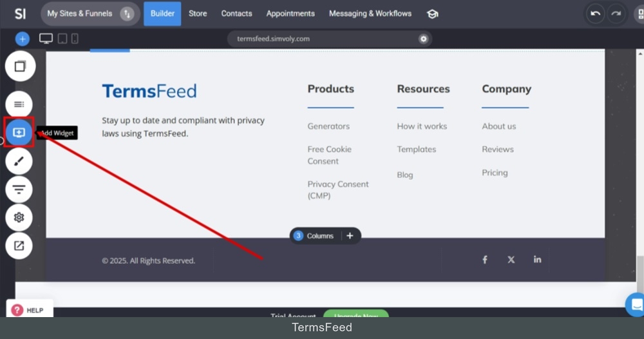
Task: Open the Pages panel icon
Action: pos(20,66)
